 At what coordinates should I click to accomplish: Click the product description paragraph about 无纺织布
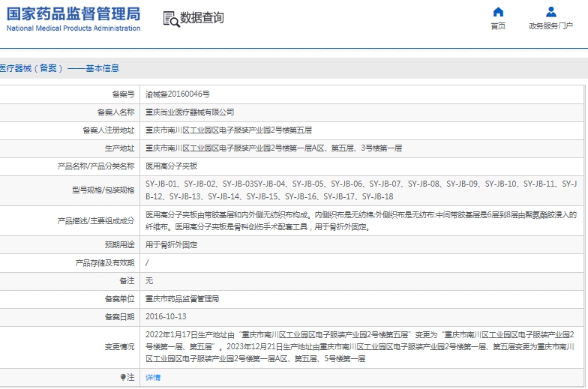point(361,220)
